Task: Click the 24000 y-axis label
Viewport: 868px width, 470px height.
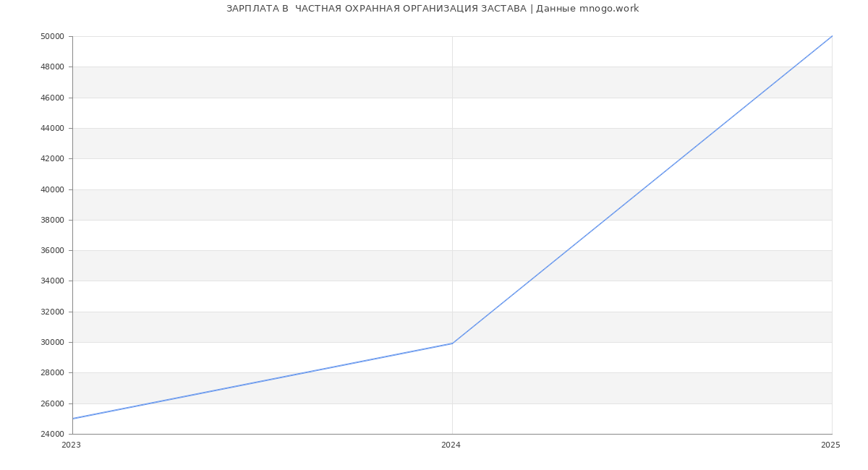Action: [x=53, y=434]
